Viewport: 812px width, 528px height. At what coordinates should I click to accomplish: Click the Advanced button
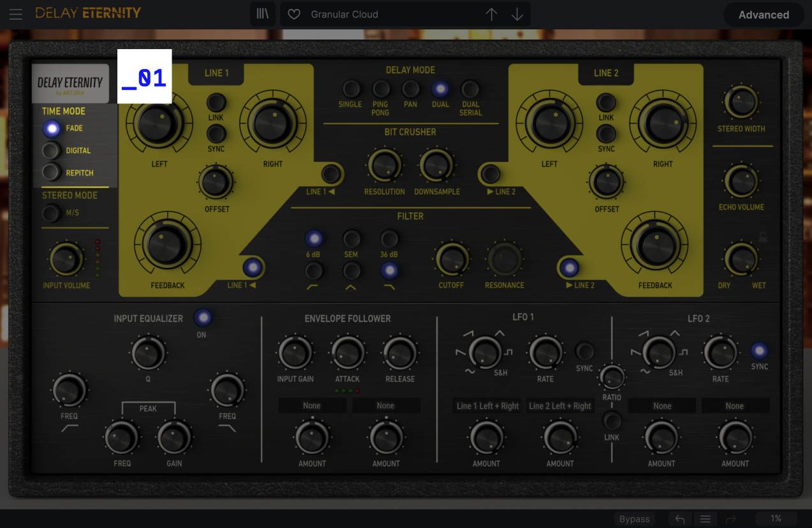(763, 15)
